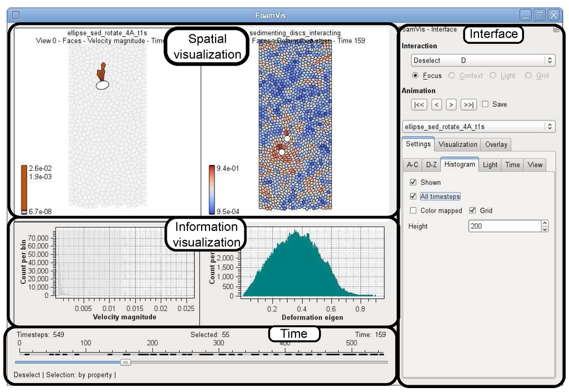Open the A-C settings sub-tab

click(x=412, y=165)
